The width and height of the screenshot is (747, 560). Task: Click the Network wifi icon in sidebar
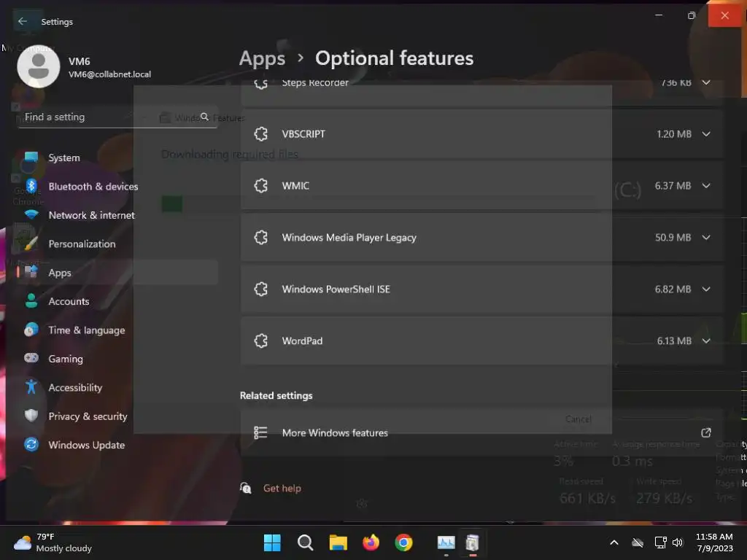(x=31, y=215)
